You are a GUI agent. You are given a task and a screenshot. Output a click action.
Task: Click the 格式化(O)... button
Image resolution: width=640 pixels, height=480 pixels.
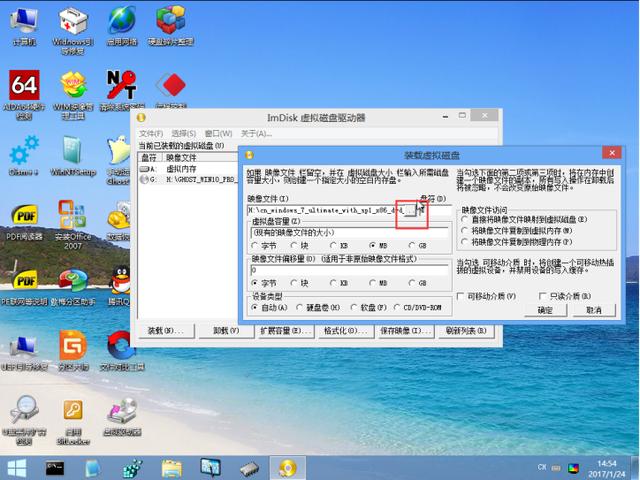tap(346, 331)
